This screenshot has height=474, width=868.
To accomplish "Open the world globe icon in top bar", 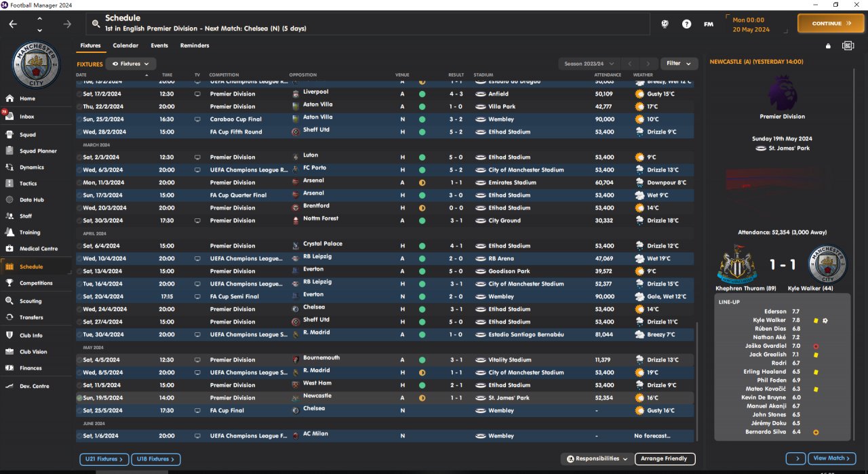I will [x=665, y=24].
